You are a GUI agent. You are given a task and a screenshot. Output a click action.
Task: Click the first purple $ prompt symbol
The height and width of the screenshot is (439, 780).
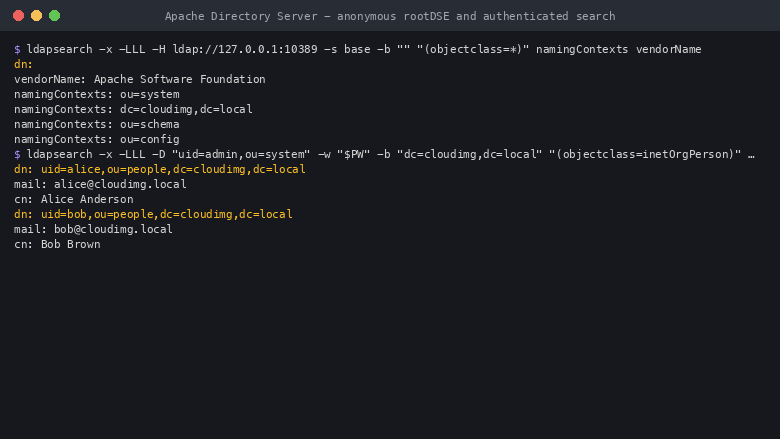pyautogui.click(x=17, y=49)
